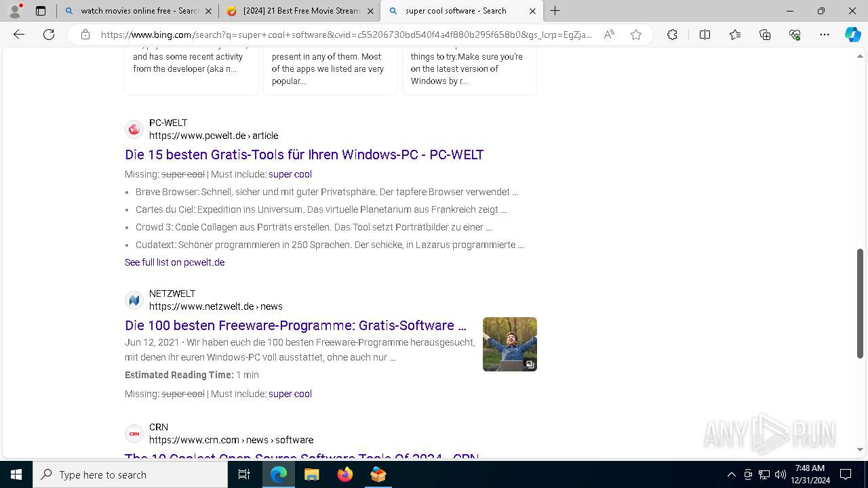Screen dimensions: 868x488
Task: Open the Windows Start menu
Action: (x=16, y=474)
